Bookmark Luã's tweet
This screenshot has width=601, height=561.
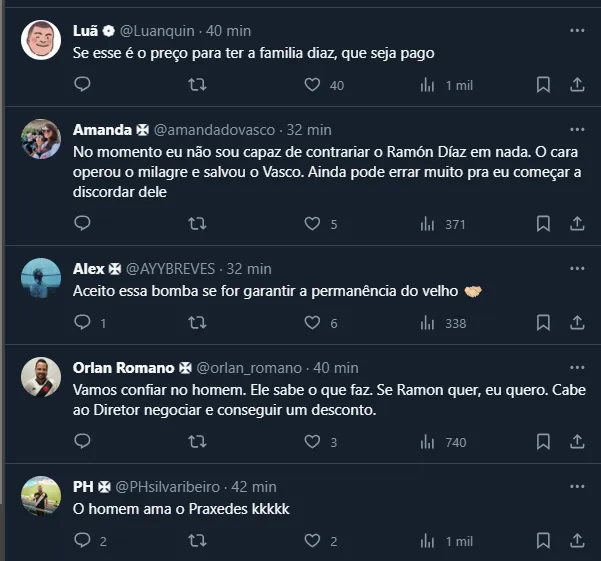pos(543,86)
